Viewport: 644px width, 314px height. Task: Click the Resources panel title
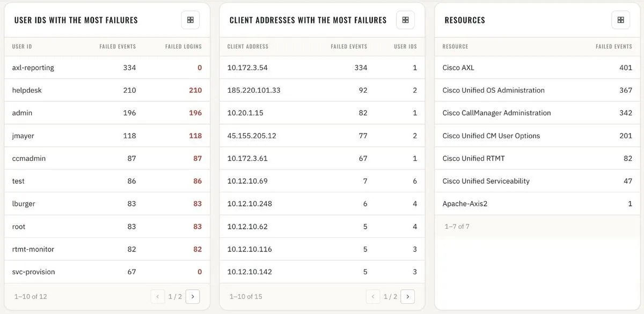point(465,20)
